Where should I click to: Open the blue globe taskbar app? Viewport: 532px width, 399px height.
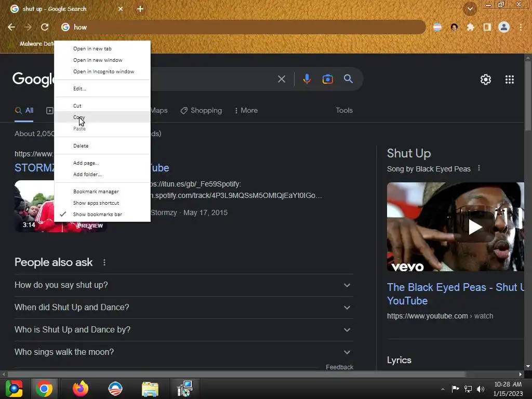pos(115,389)
